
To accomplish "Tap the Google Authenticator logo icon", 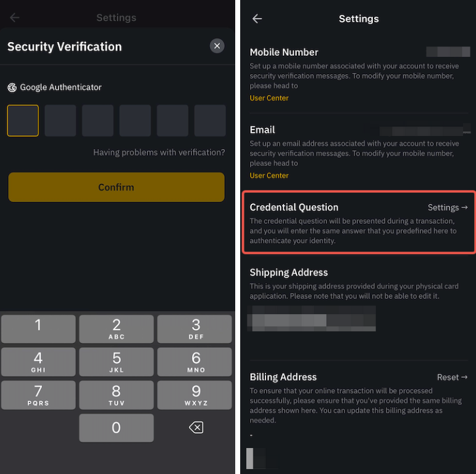I will click(x=12, y=88).
